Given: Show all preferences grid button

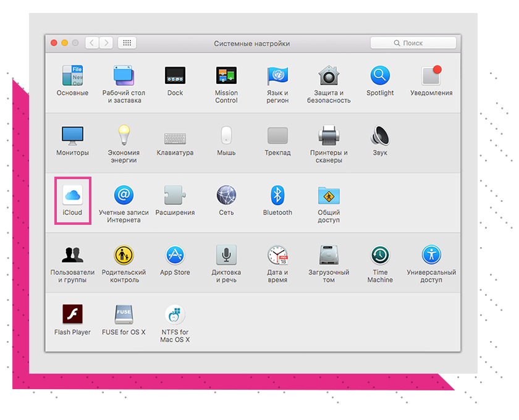Looking at the screenshot, I should coord(127,43).
